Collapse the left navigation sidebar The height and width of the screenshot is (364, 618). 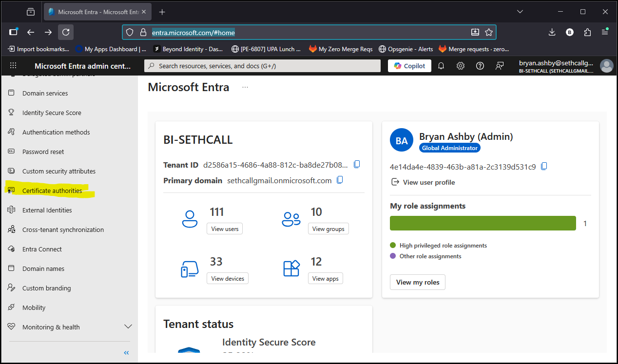[x=126, y=352]
